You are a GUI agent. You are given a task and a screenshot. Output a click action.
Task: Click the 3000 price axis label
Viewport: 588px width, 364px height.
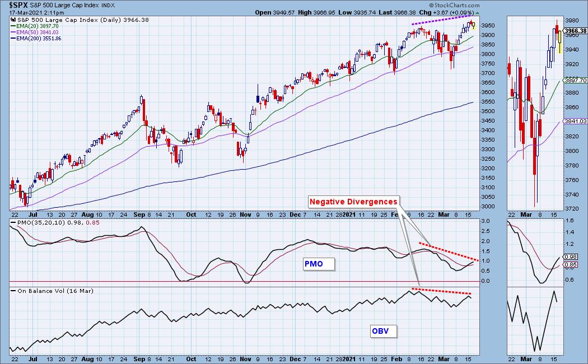[488, 207]
